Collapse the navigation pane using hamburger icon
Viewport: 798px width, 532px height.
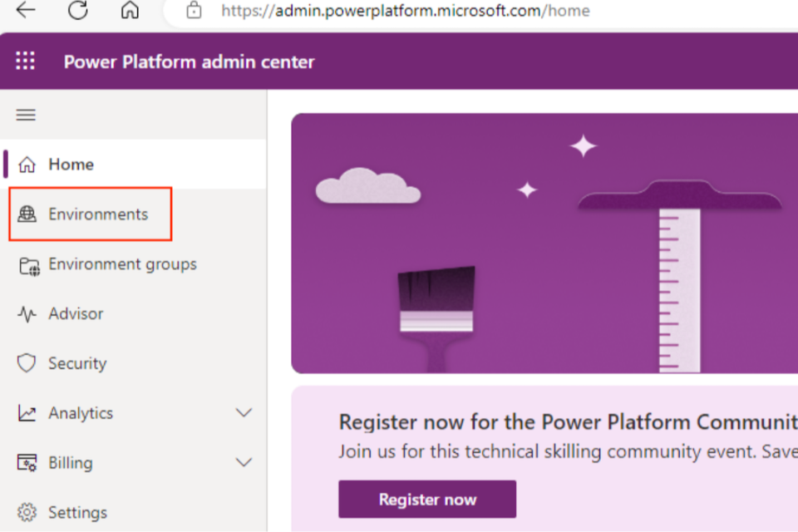[27, 115]
